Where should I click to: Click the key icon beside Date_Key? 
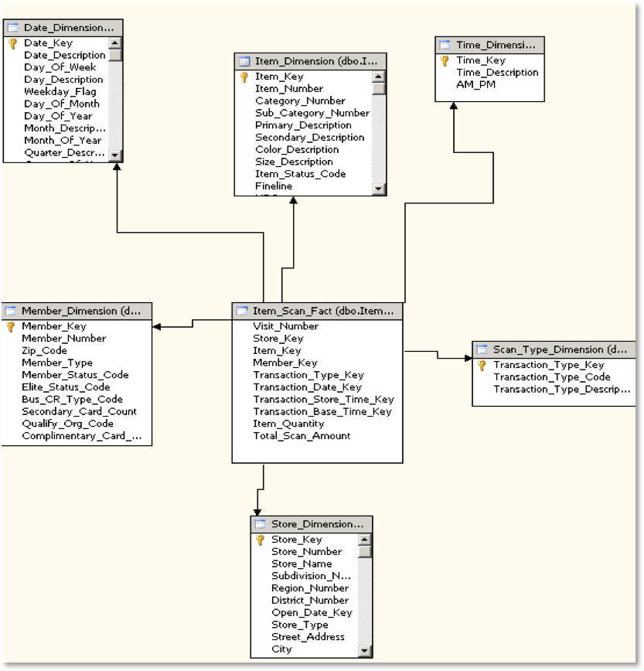click(x=14, y=43)
